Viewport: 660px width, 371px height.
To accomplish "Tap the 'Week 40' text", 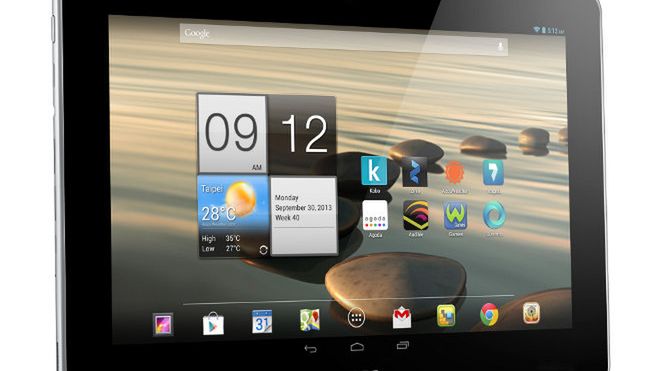I will click(x=287, y=218).
